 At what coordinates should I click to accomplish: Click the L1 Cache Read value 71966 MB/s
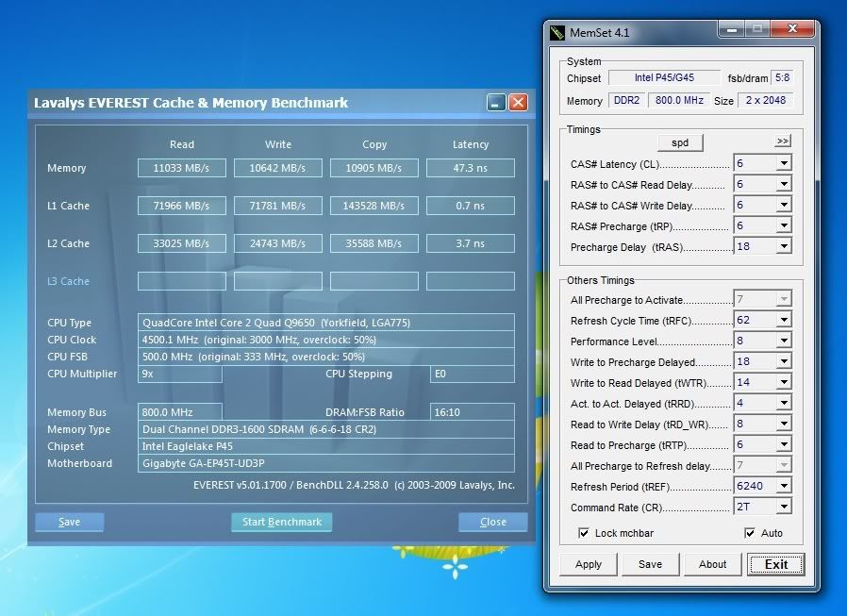(181, 206)
